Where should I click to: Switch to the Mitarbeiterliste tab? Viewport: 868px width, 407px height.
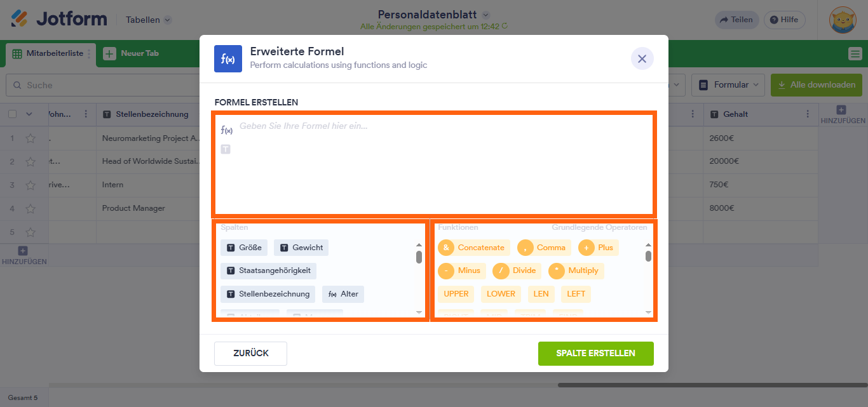[x=48, y=53]
